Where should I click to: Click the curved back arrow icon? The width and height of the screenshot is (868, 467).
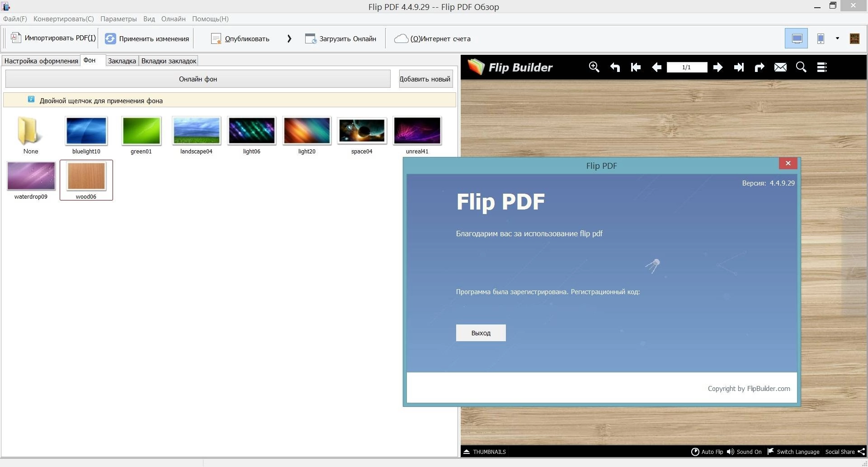[615, 67]
